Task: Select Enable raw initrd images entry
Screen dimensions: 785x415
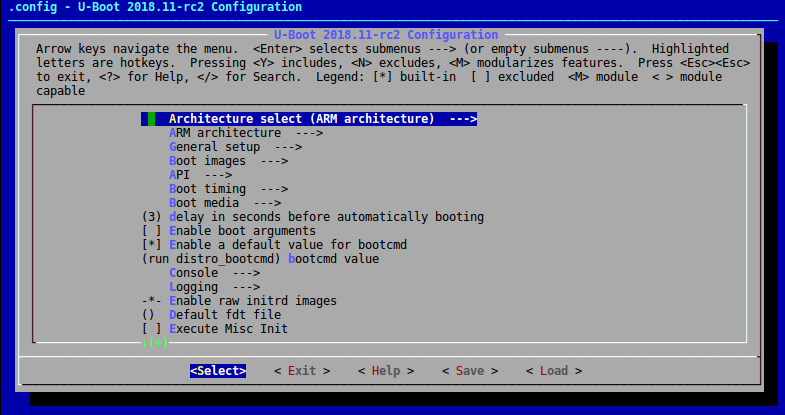Action: (x=239, y=301)
